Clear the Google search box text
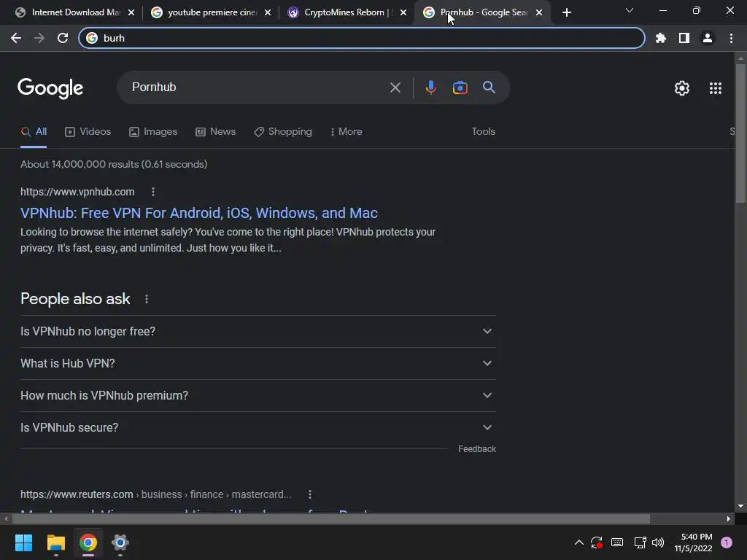 click(x=395, y=87)
